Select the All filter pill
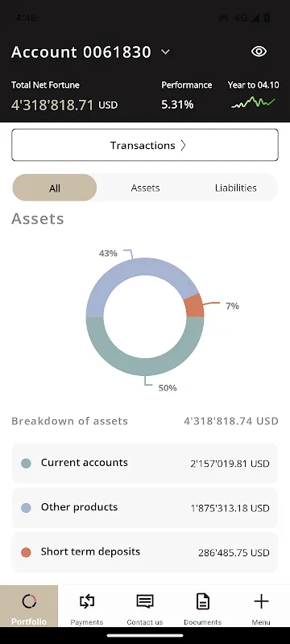The width and height of the screenshot is (290, 644). pos(55,188)
